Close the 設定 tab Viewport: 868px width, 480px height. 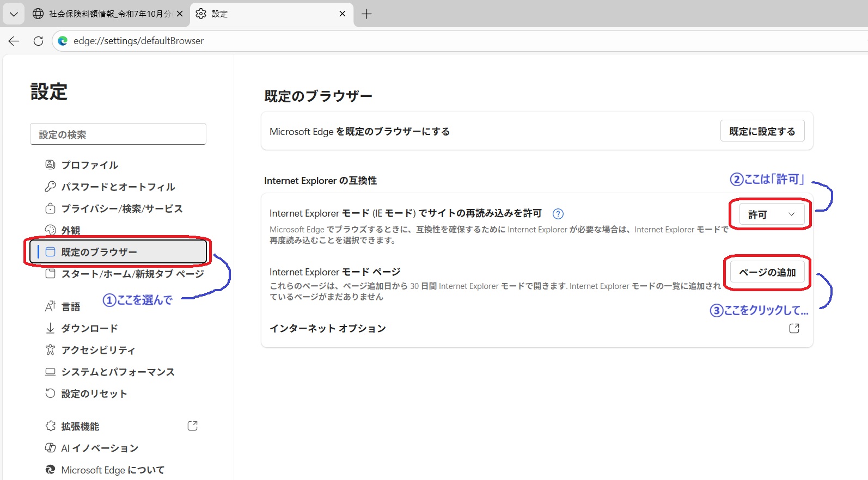pyautogui.click(x=342, y=14)
